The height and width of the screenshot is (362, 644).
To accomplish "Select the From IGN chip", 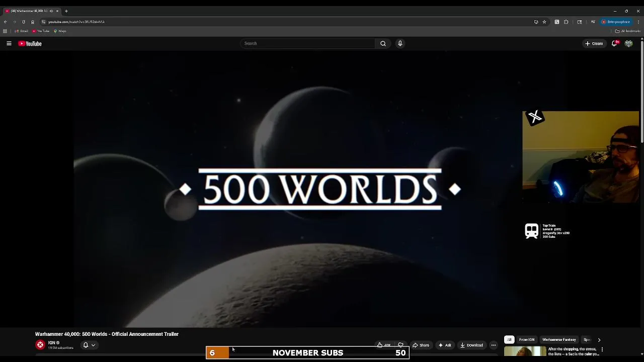I will (527, 340).
